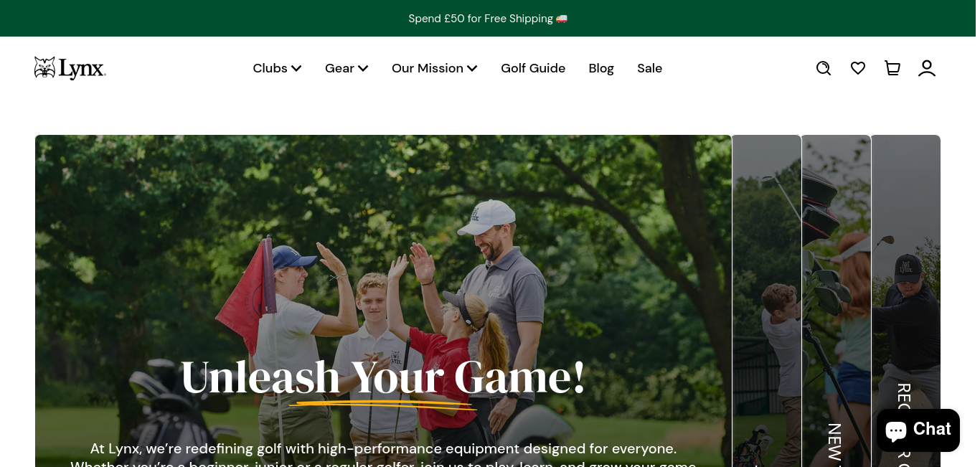Expand the Our Mission dropdown
Screen dimensions: 980x467
435,68
